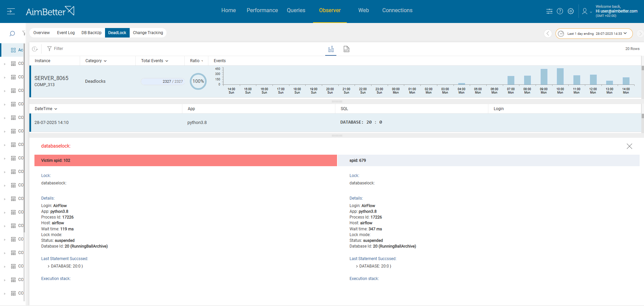
Task: Expand the user account dropdown chevron
Action: 591,12
